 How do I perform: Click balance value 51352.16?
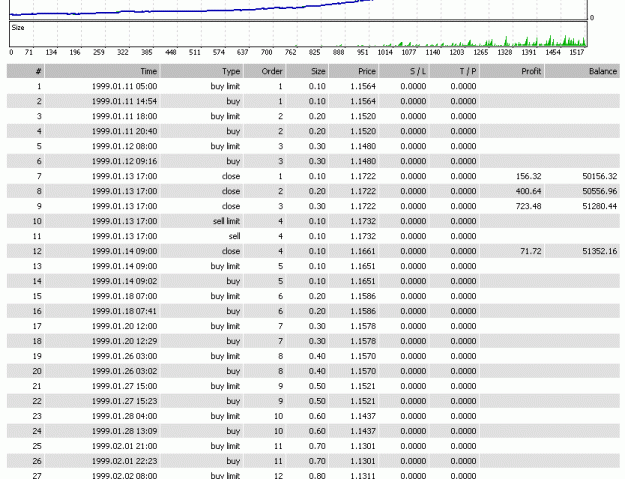point(599,251)
